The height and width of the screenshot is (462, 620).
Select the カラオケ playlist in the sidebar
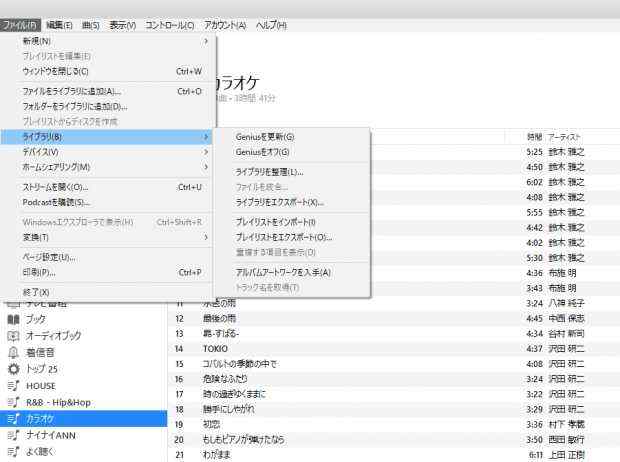coord(40,420)
